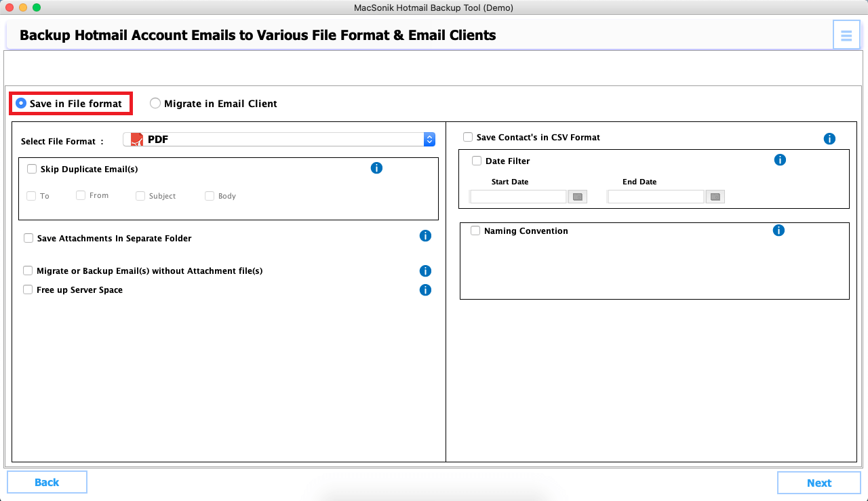Click the Backup Hotmail Account Emails heading
This screenshot has height=501, width=868.
[x=258, y=35]
